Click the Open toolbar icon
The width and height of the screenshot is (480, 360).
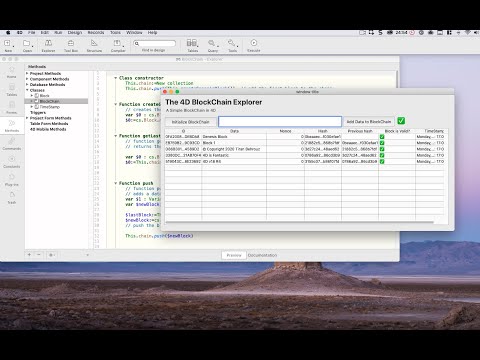[27, 43]
